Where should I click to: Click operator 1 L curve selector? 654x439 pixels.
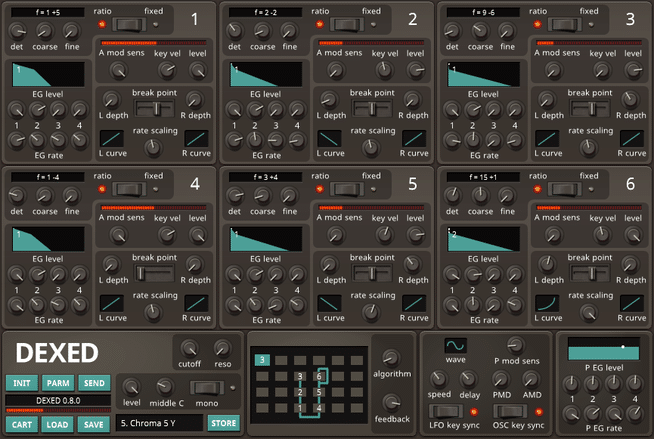pyautogui.click(x=112, y=139)
